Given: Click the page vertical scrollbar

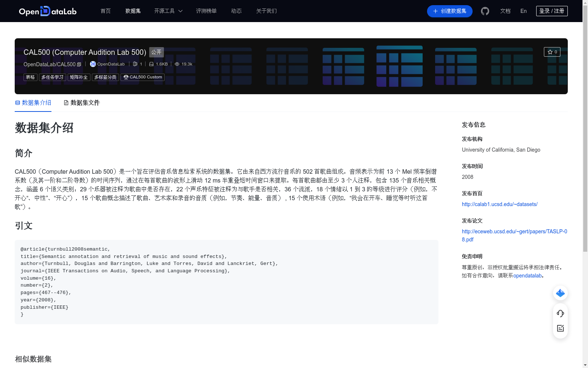Looking at the screenshot, I should [x=585, y=129].
